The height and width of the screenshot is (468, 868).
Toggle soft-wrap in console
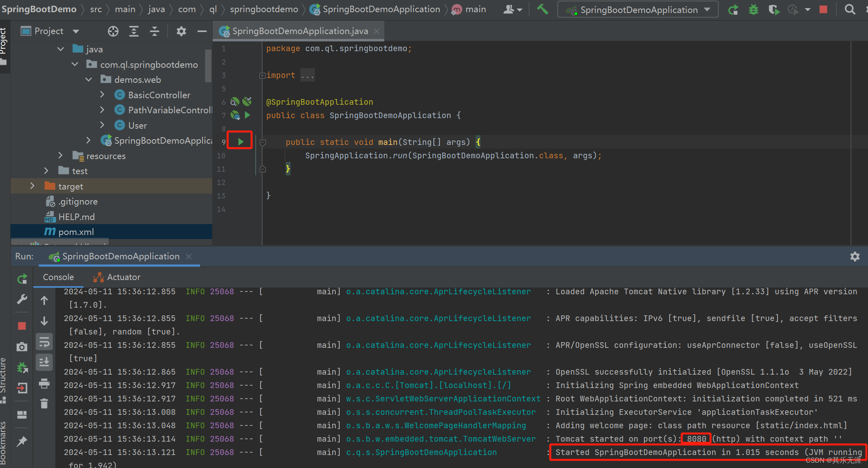[44, 342]
